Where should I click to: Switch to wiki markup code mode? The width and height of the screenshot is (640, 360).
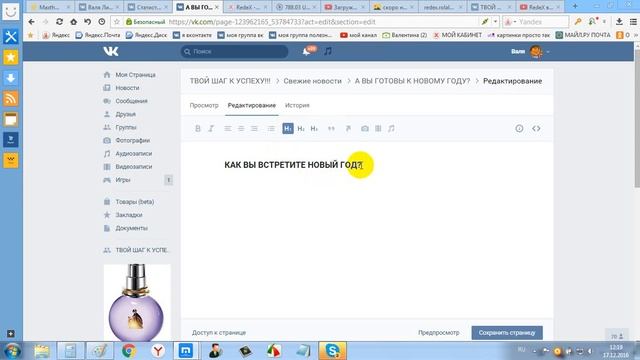pos(536,129)
